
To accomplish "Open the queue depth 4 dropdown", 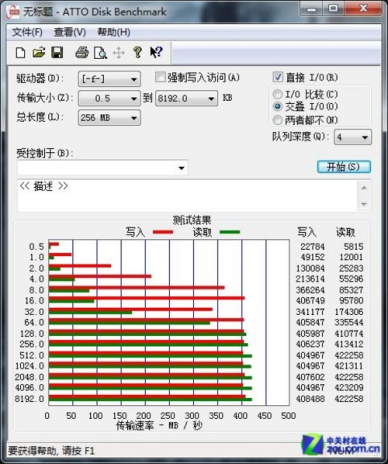I will point(353,137).
